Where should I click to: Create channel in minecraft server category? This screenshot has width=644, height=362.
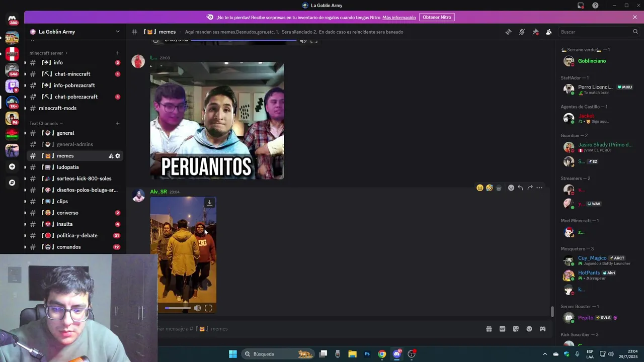tap(118, 53)
